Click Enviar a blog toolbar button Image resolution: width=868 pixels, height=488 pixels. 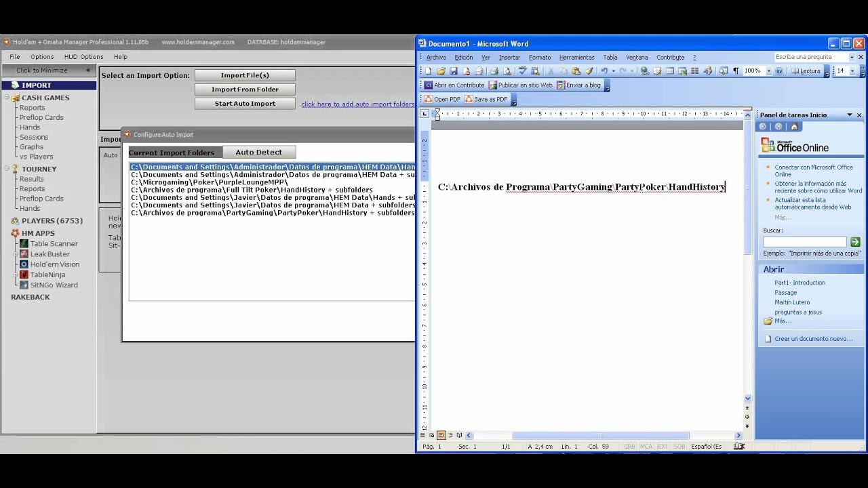click(578, 85)
